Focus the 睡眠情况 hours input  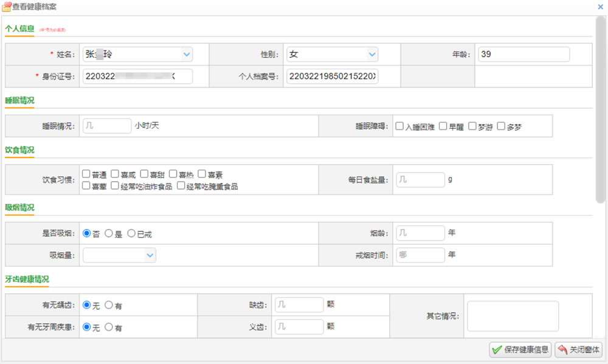107,126
